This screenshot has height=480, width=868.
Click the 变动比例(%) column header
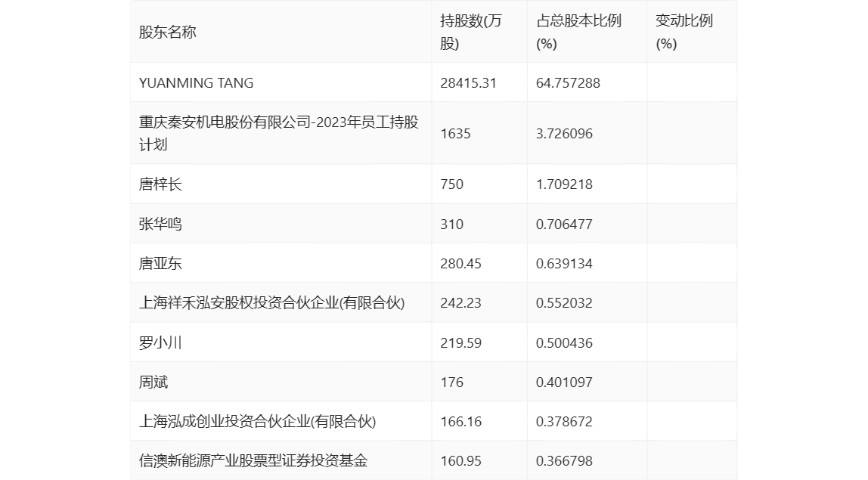pos(684,32)
